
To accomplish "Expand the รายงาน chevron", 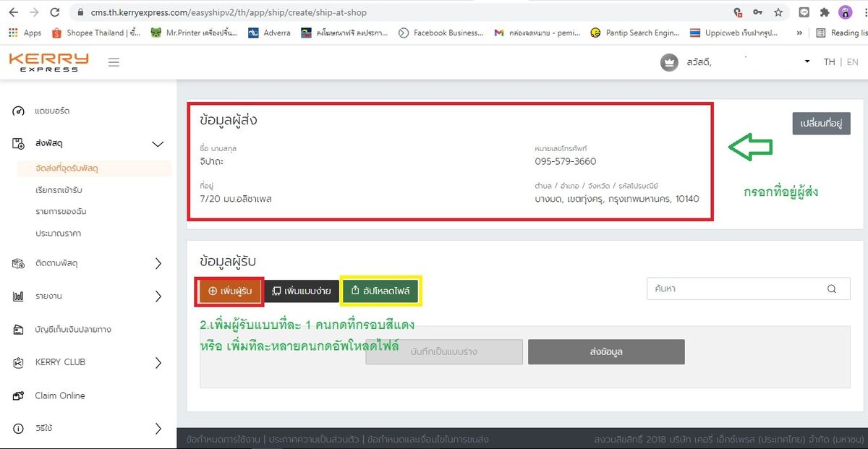I will [158, 296].
